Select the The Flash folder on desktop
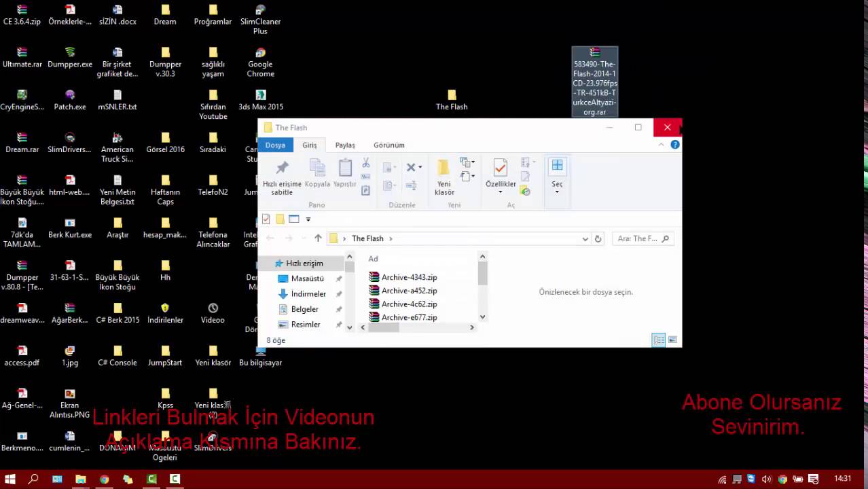This screenshot has height=489, width=868. tap(452, 100)
